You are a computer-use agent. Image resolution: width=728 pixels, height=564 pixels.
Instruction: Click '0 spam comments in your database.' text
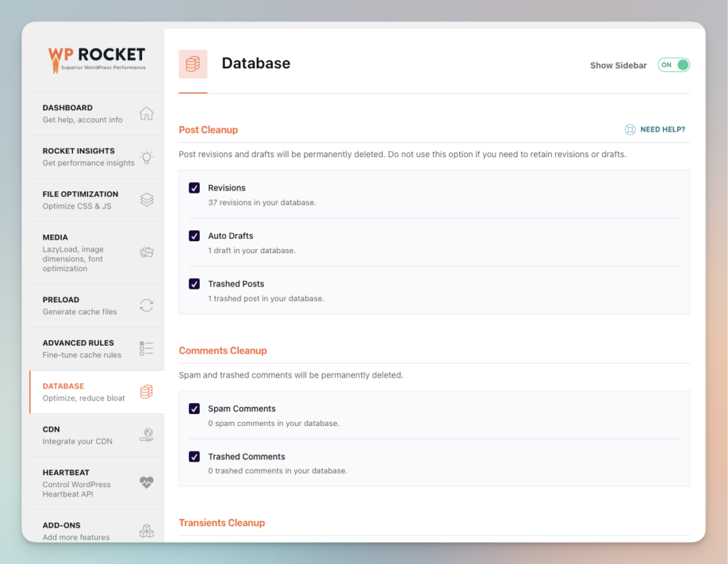[x=274, y=423]
